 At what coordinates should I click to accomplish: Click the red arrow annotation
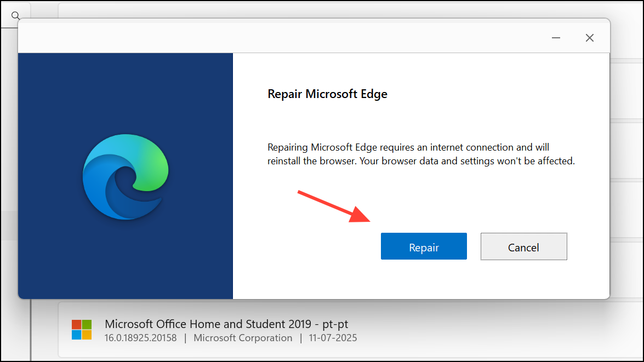click(x=334, y=206)
